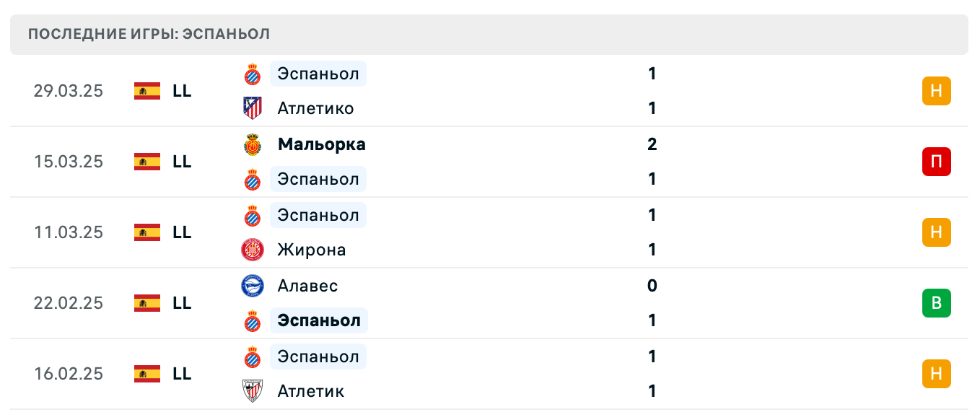Viewport: 980px width, 420px height.
Task: Click Spain flag on the 22.02.25 row
Action: [147, 303]
